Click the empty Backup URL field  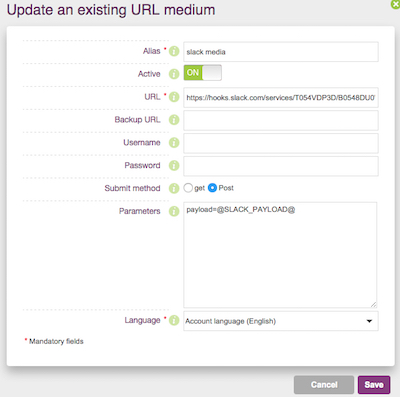pyautogui.click(x=281, y=120)
